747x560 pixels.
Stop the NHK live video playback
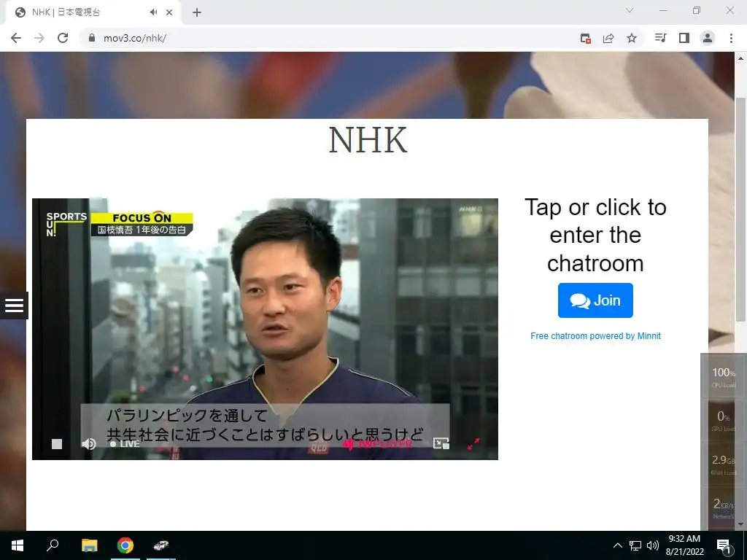coord(57,444)
